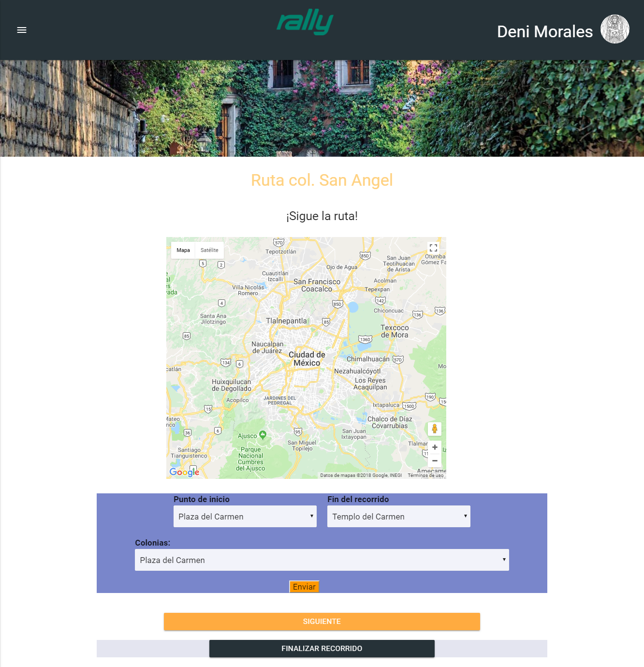Select the Street View pegman
This screenshot has width=644, height=667.
coord(434,429)
